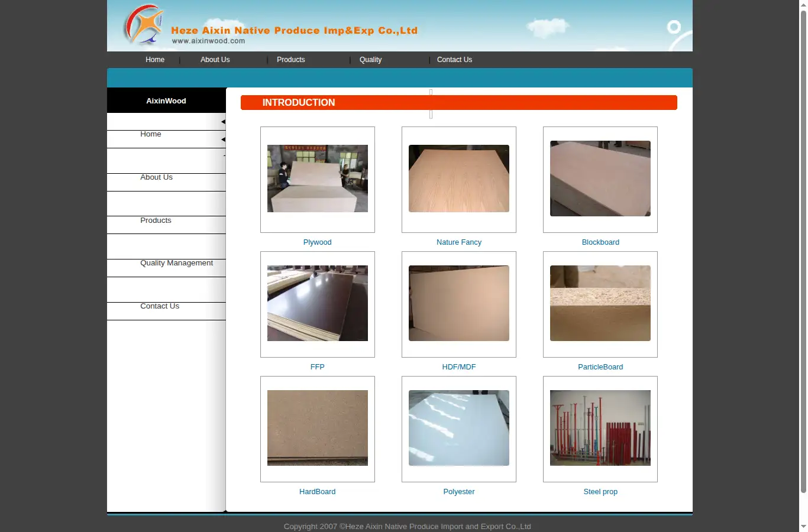Click the AixinWood sidebar header
The image size is (808, 532).
click(166, 101)
